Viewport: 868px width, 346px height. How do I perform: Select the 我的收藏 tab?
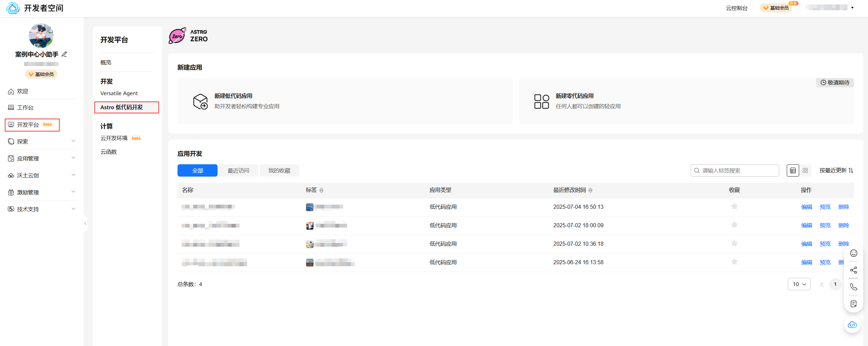279,170
